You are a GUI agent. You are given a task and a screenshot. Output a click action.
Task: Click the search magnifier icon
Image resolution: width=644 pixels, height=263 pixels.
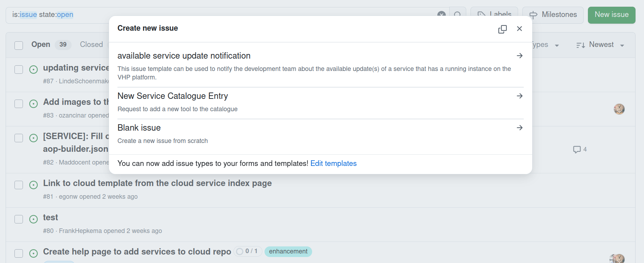pyautogui.click(x=457, y=14)
